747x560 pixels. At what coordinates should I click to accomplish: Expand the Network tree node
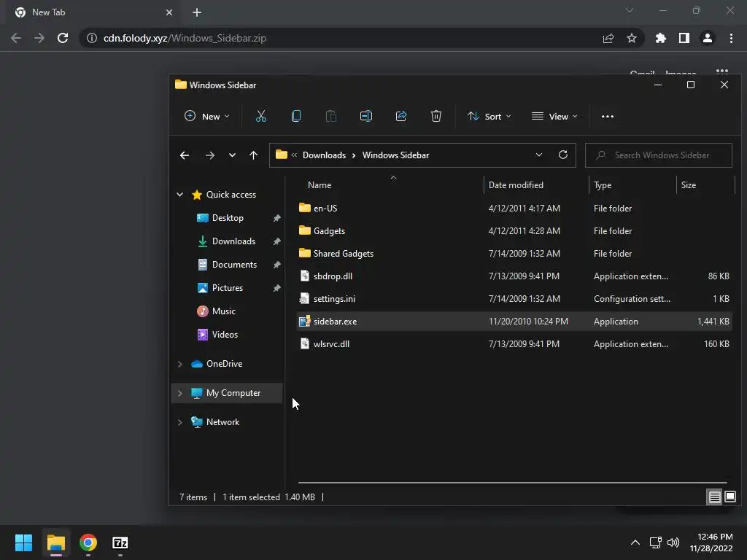(180, 422)
